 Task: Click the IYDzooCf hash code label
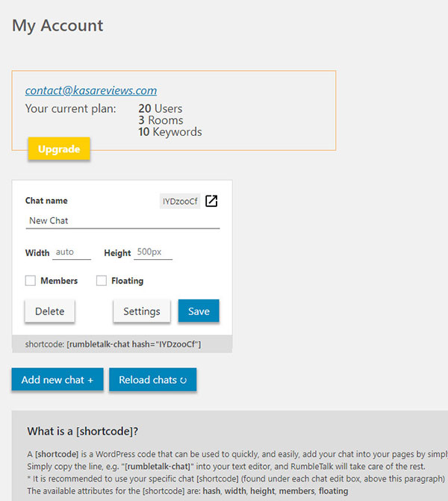click(x=180, y=201)
